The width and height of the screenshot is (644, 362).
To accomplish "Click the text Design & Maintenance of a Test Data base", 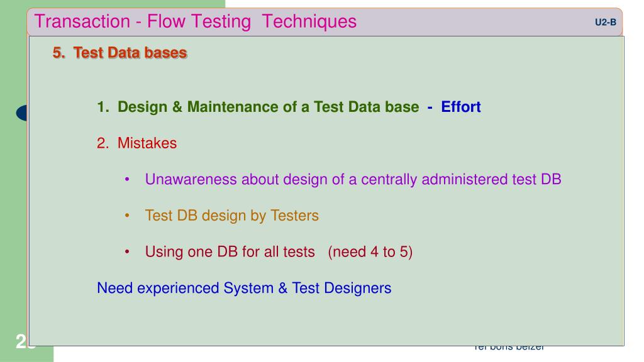I will pyautogui.click(x=268, y=107).
